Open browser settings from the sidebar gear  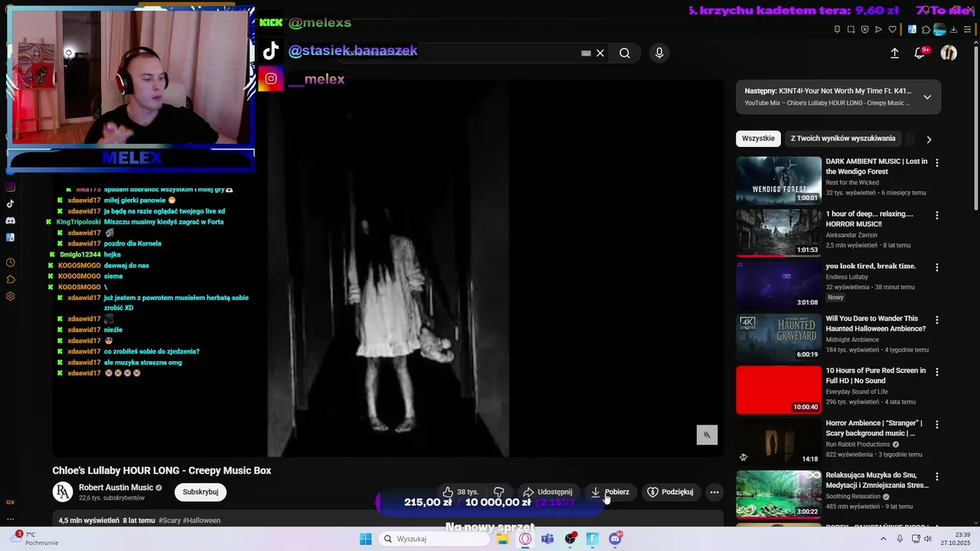click(11, 296)
